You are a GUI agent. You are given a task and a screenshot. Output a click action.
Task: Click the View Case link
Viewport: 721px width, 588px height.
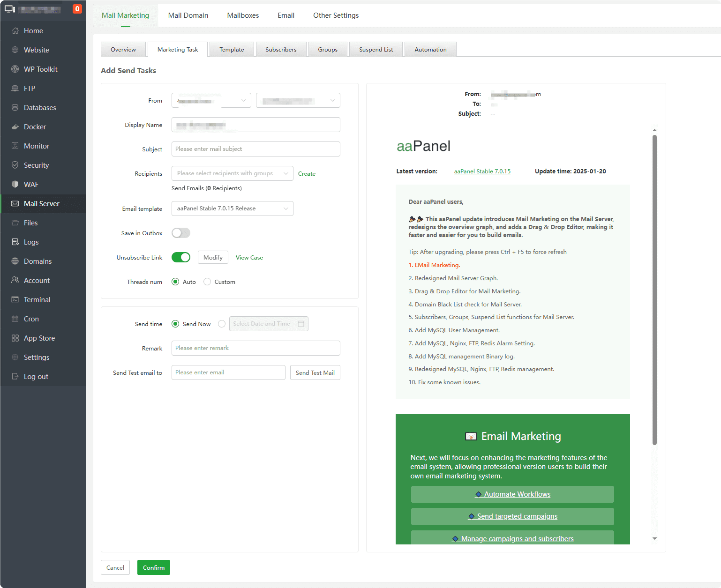coord(249,258)
